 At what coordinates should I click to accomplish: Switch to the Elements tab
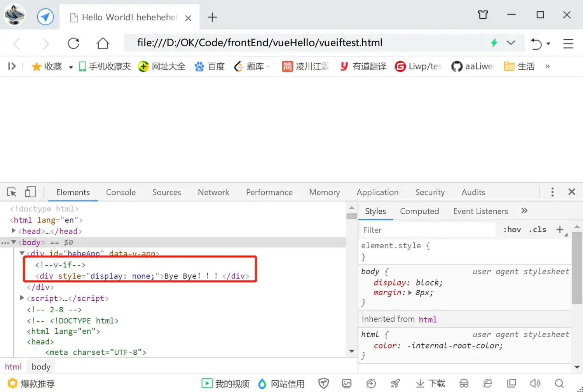pos(73,192)
